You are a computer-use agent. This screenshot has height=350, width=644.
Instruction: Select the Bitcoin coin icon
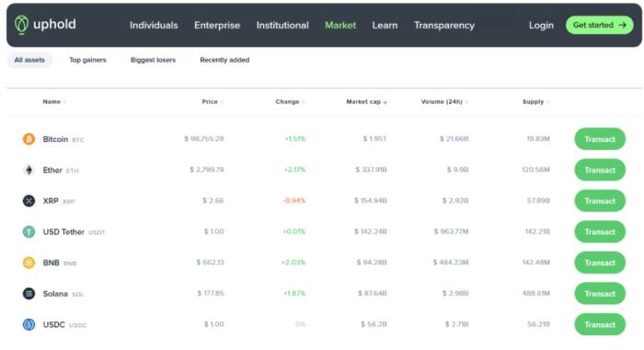coord(29,139)
